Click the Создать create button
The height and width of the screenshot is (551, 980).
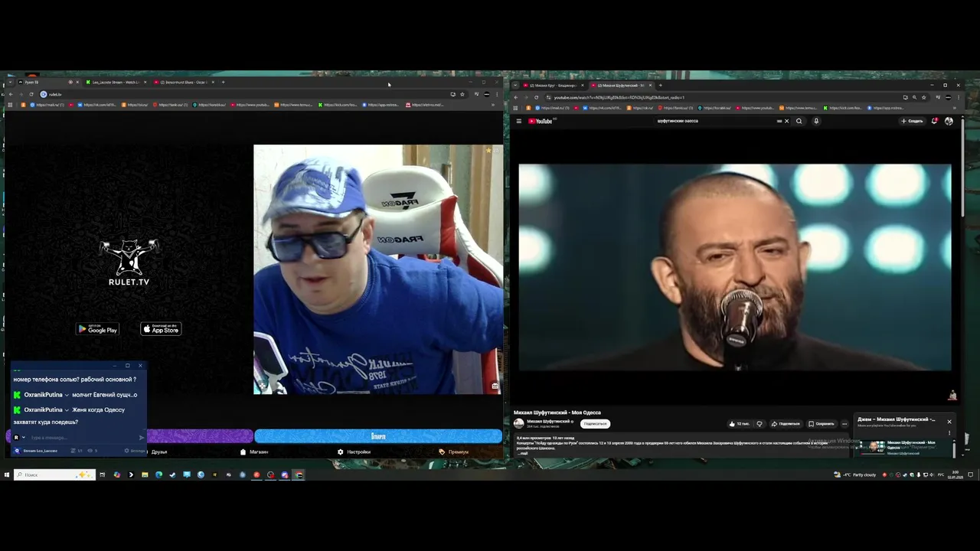coord(912,121)
